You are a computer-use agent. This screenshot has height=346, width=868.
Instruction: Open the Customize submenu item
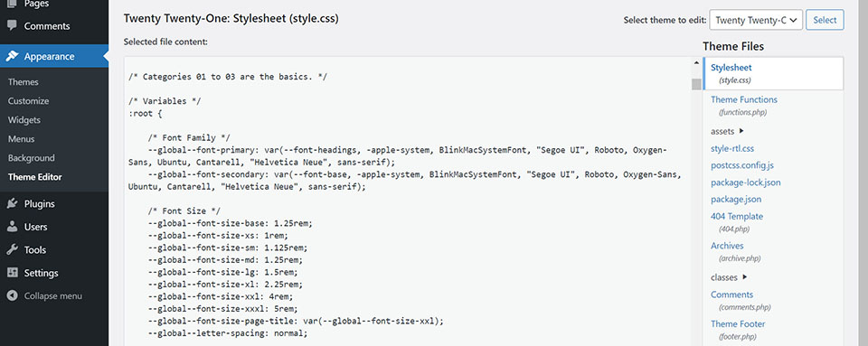(28, 101)
